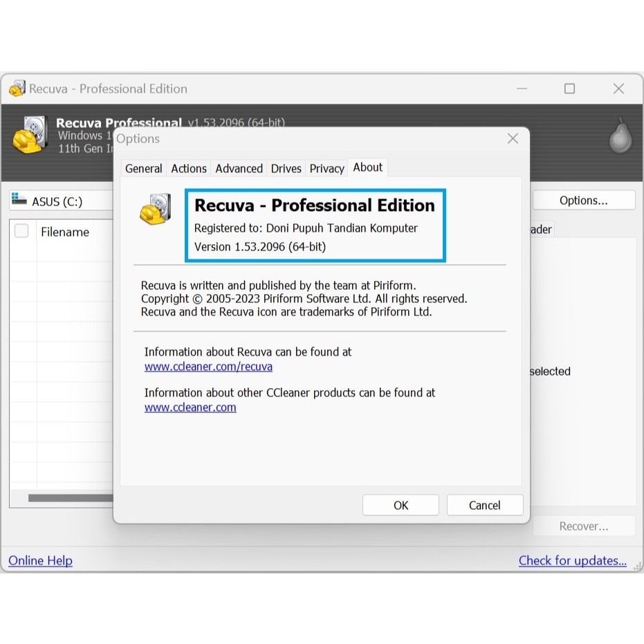Click OK in the Options dialog
This screenshot has height=644, width=644.
(x=401, y=505)
